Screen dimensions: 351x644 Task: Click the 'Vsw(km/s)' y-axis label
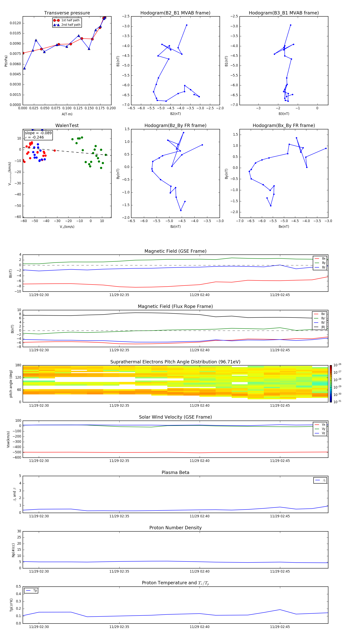(8, 439)
